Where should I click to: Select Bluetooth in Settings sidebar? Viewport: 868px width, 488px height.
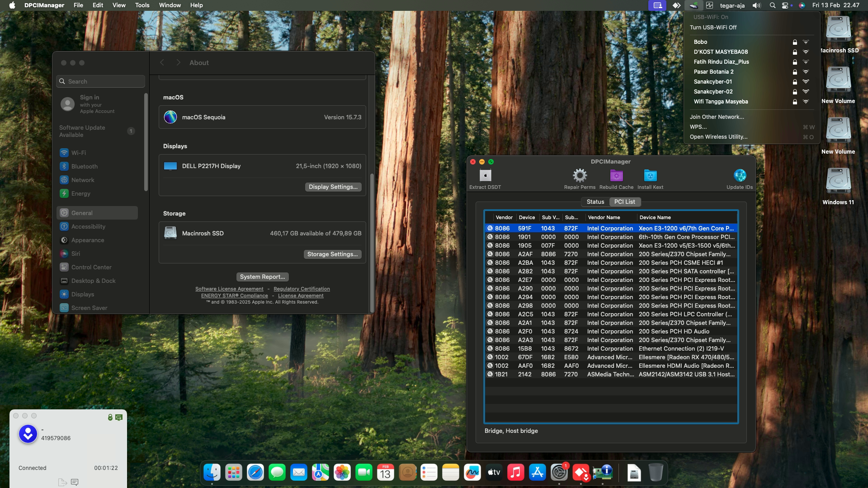click(97, 166)
